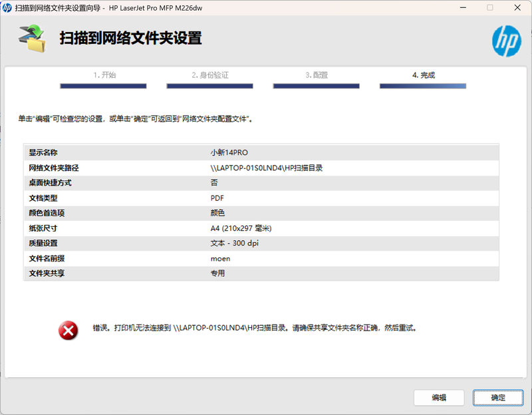The height and width of the screenshot is (415, 532).
Task: Click quality value 文本 - 300 dpi
Action: pyautogui.click(x=235, y=243)
